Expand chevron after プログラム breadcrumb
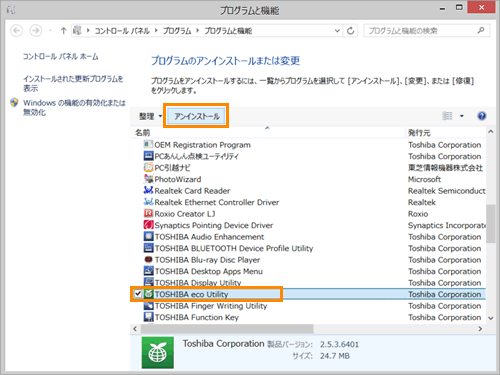The image size is (500, 375). (x=197, y=31)
